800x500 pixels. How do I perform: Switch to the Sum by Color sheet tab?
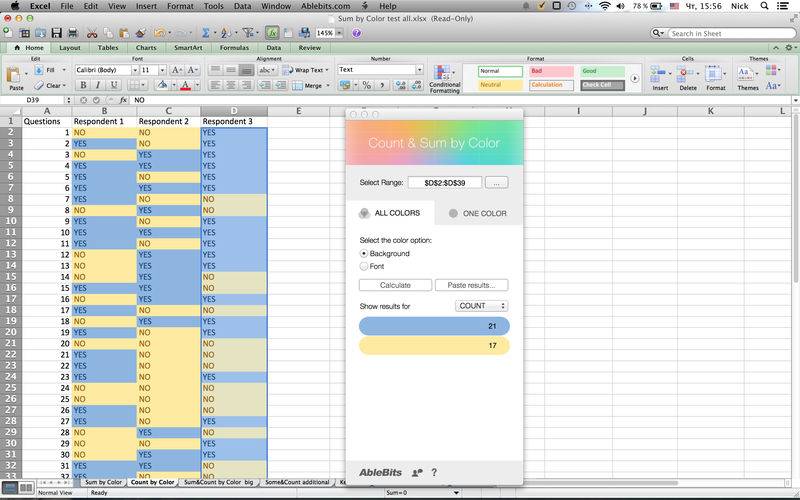coord(103,482)
